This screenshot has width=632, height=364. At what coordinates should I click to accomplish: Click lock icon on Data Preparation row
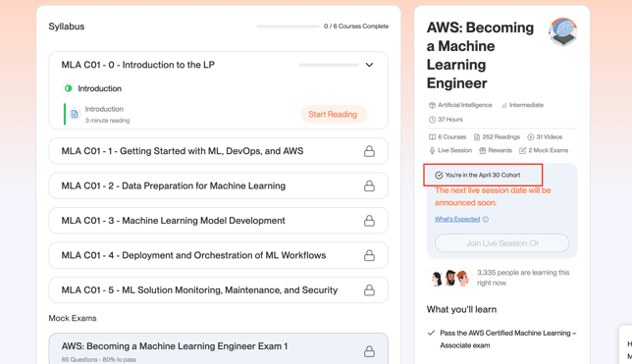point(369,185)
